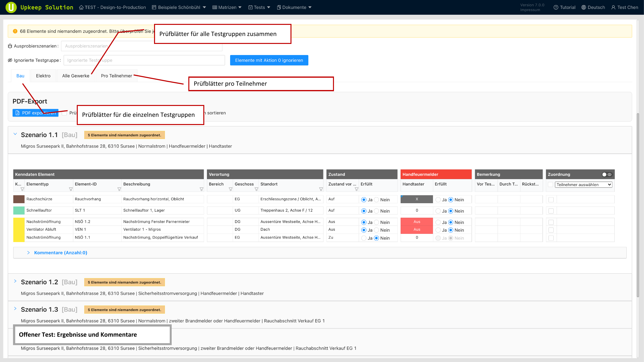Image resolution: width=644 pixels, height=362 pixels.
Task: Click the filter icon on Standort column
Action: (x=321, y=189)
